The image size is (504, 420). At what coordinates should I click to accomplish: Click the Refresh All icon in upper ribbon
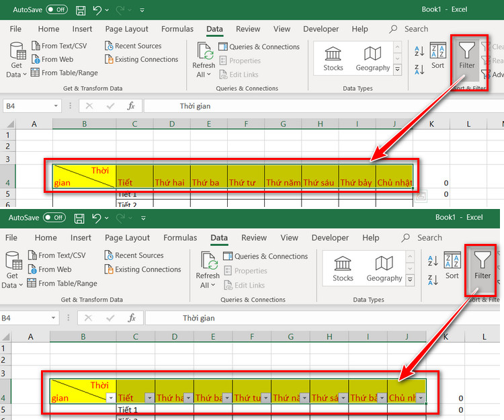(204, 60)
